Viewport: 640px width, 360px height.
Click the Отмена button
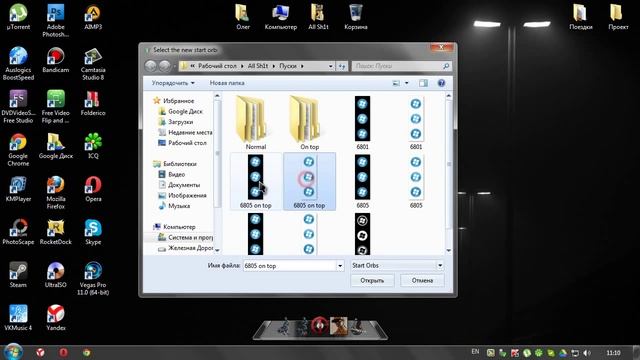422,280
